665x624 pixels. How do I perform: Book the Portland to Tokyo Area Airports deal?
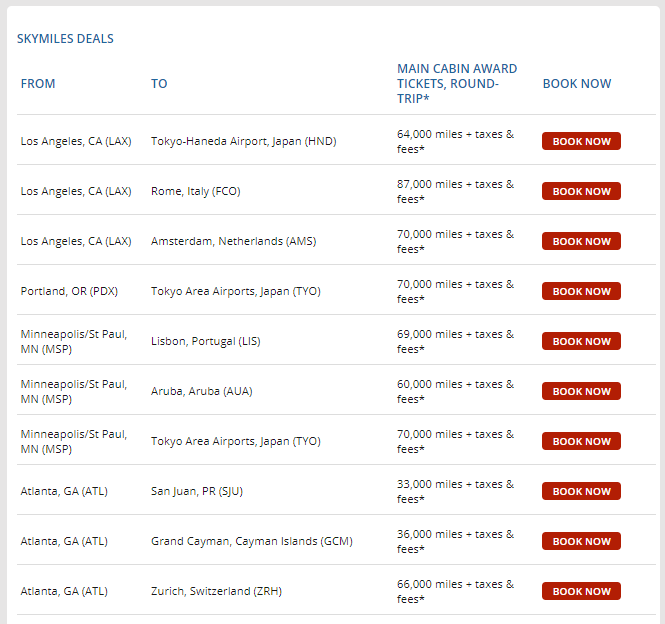pos(581,291)
